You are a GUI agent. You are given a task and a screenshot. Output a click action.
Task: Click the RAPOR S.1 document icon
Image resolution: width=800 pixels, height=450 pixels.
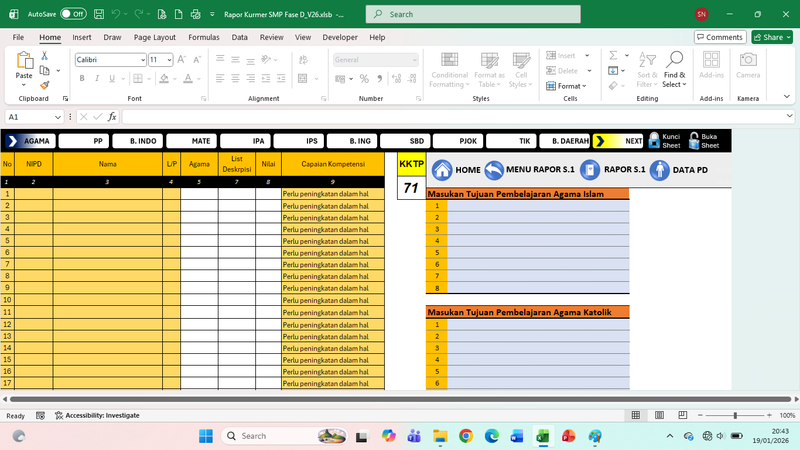click(x=590, y=170)
